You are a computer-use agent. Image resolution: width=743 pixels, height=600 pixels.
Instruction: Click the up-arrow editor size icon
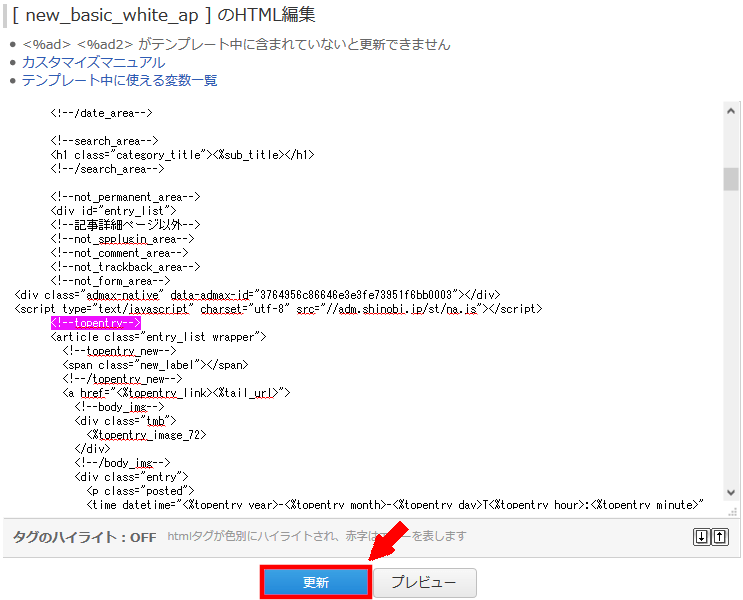point(720,536)
